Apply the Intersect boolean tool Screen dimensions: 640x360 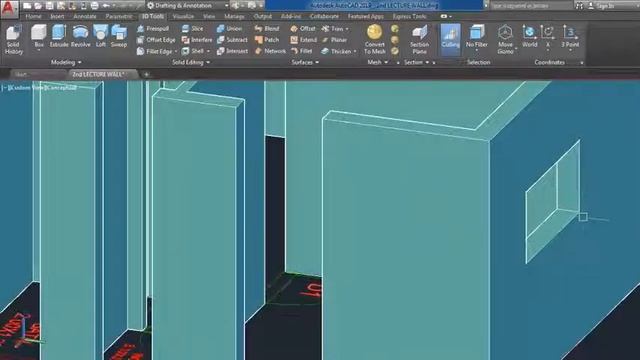(x=232, y=51)
